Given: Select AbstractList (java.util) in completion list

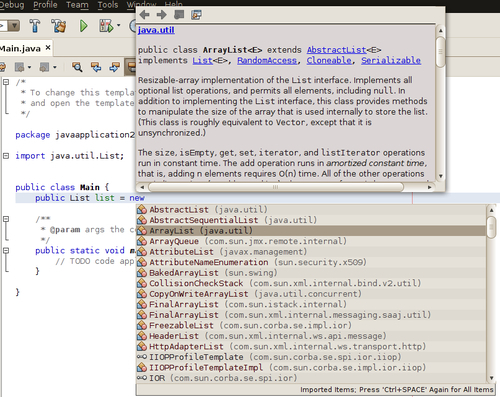Looking at the screenshot, I should [x=311, y=209].
